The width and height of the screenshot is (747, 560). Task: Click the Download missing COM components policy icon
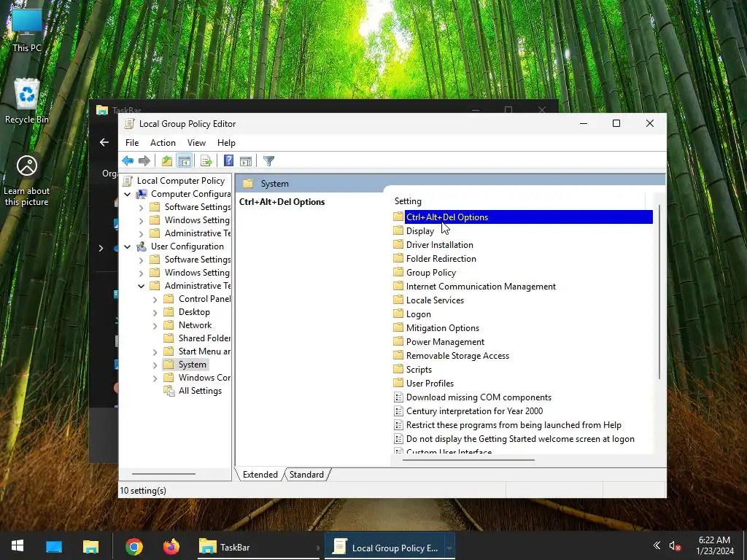click(x=398, y=397)
